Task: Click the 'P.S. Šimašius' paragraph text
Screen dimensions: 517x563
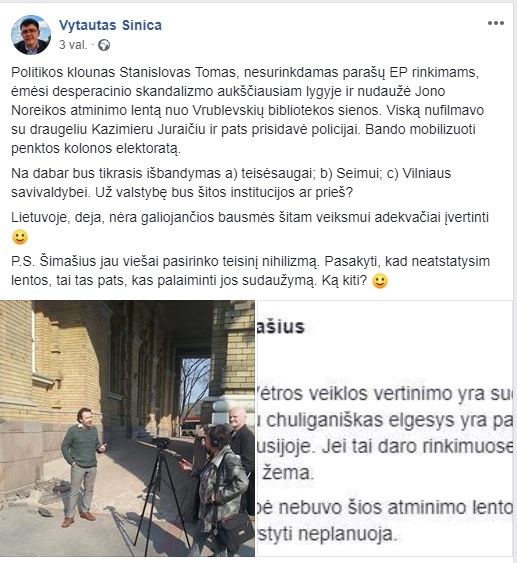Action: coord(250,271)
